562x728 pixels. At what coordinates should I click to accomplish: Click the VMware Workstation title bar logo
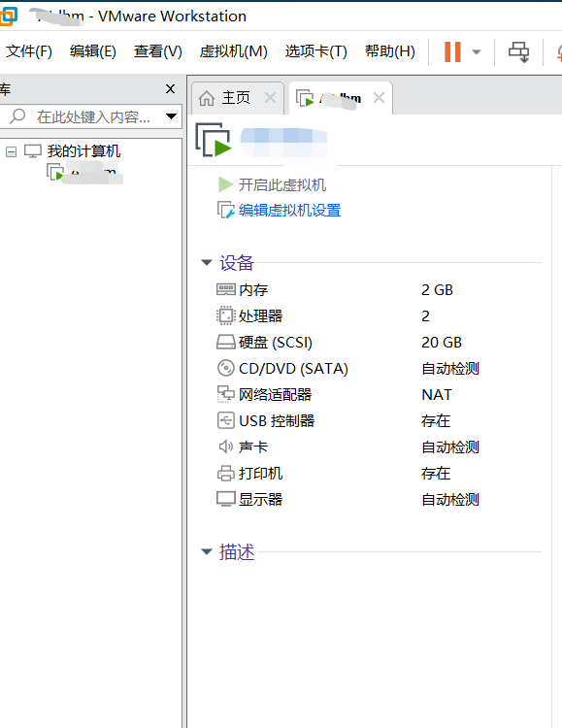pos(9,16)
